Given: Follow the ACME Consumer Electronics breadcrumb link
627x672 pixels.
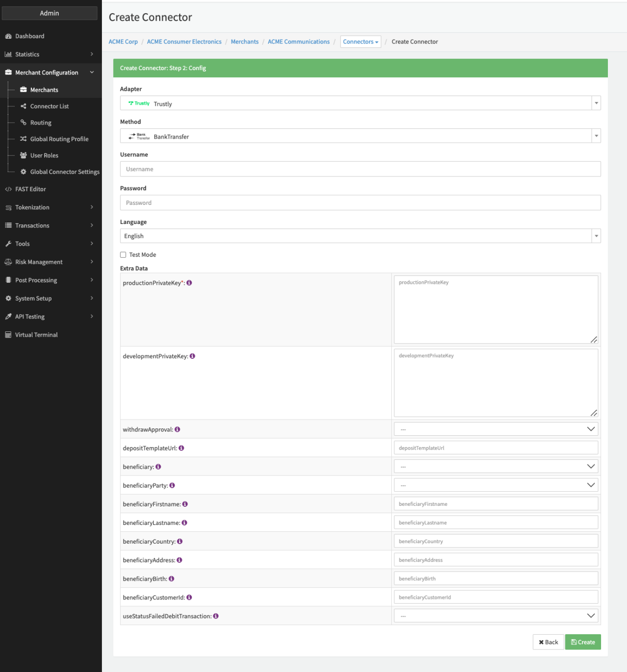Looking at the screenshot, I should [x=184, y=42].
